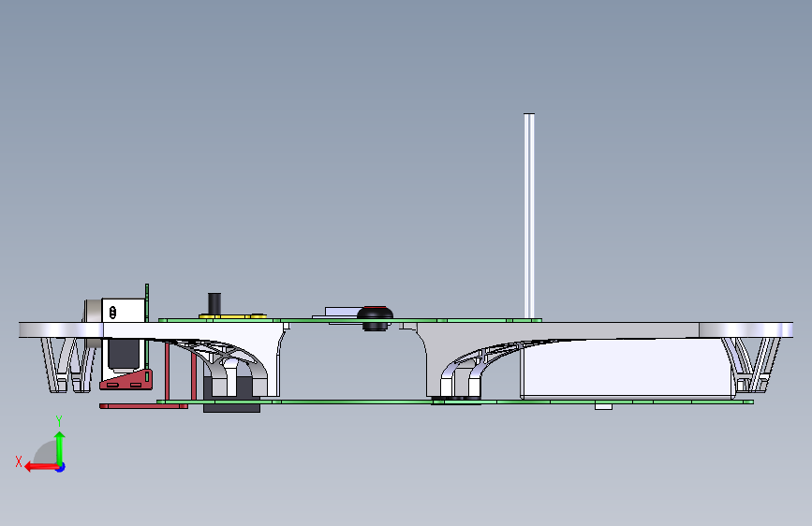Select the black cylindrical post on yellow board

pos(214,304)
